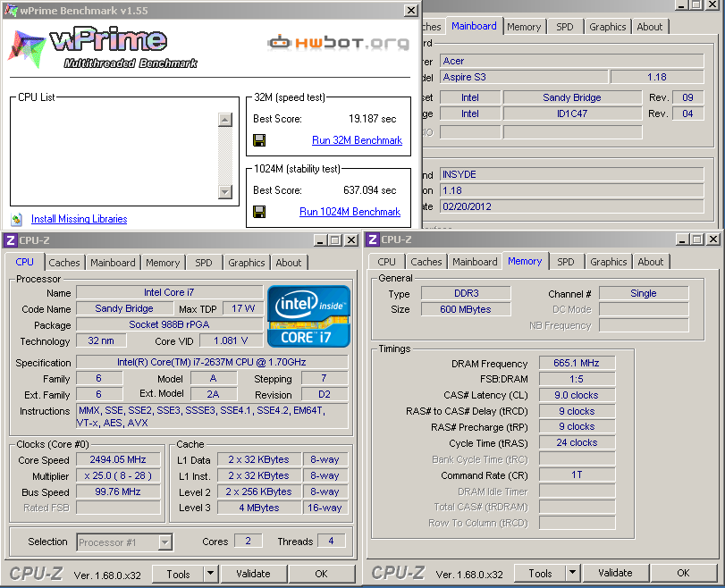
Task: Click Tools button in left CPU-Z window
Action: tap(178, 574)
